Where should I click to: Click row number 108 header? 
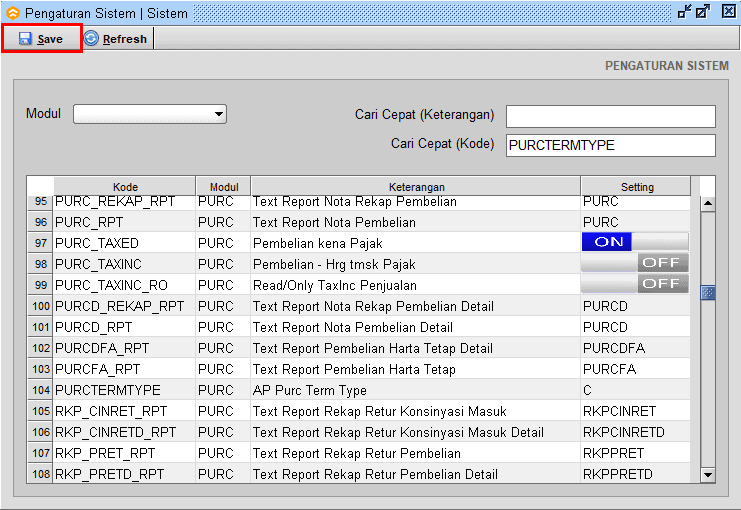[x=41, y=474]
